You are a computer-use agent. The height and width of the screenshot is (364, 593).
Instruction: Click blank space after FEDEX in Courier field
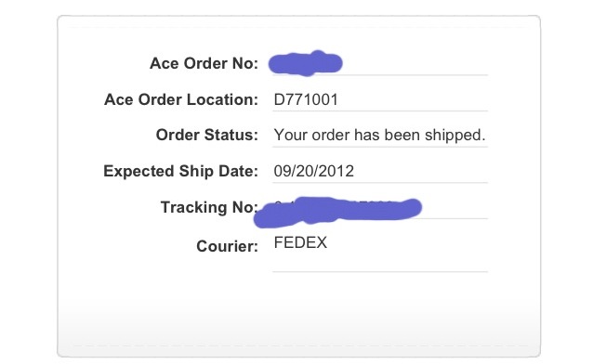[x=407, y=242]
